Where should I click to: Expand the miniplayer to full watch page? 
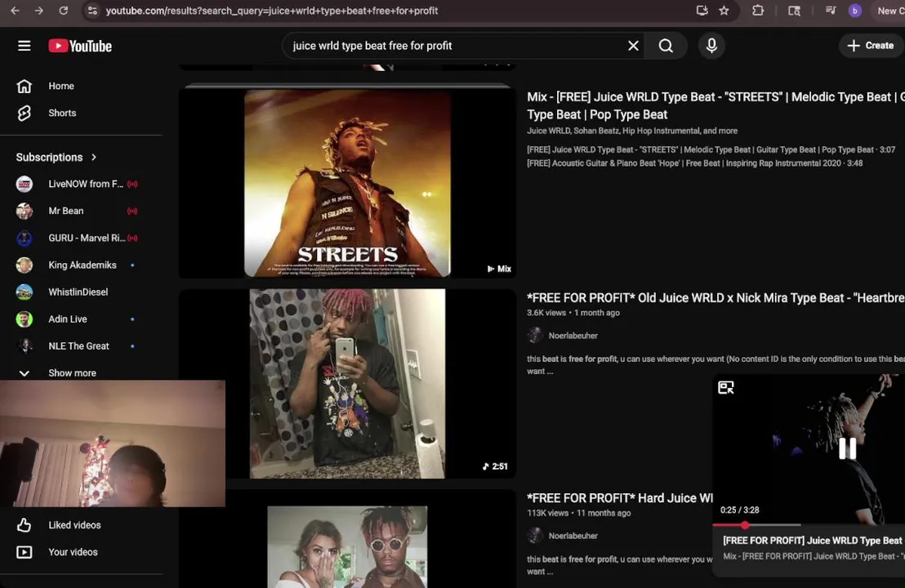(x=726, y=387)
